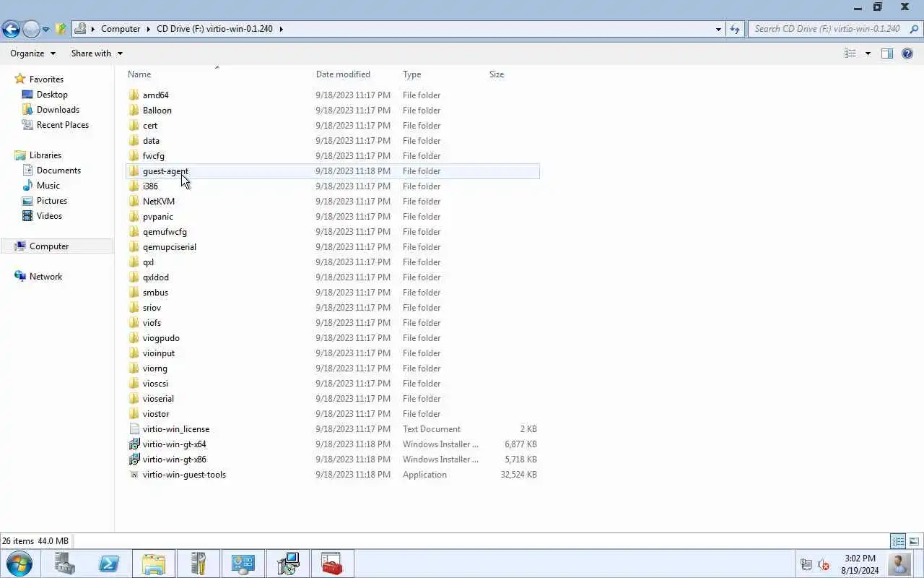Open the Organize menu
Screen dimensions: 924x578
coord(32,53)
